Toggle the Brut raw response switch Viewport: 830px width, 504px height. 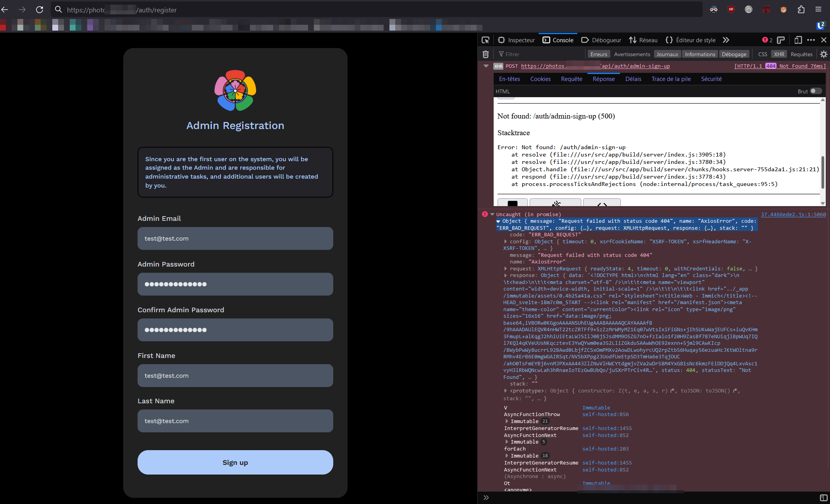[816, 91]
